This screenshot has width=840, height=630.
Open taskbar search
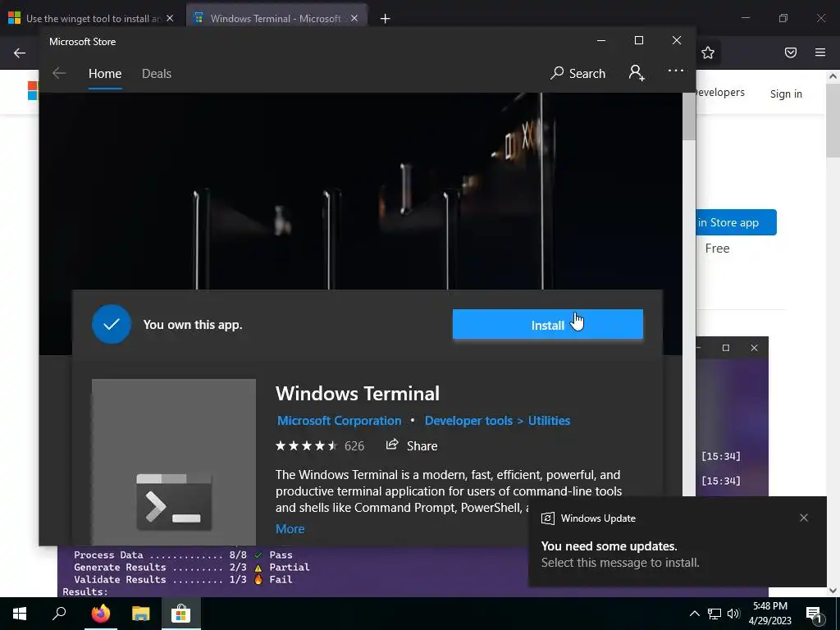tap(59, 614)
